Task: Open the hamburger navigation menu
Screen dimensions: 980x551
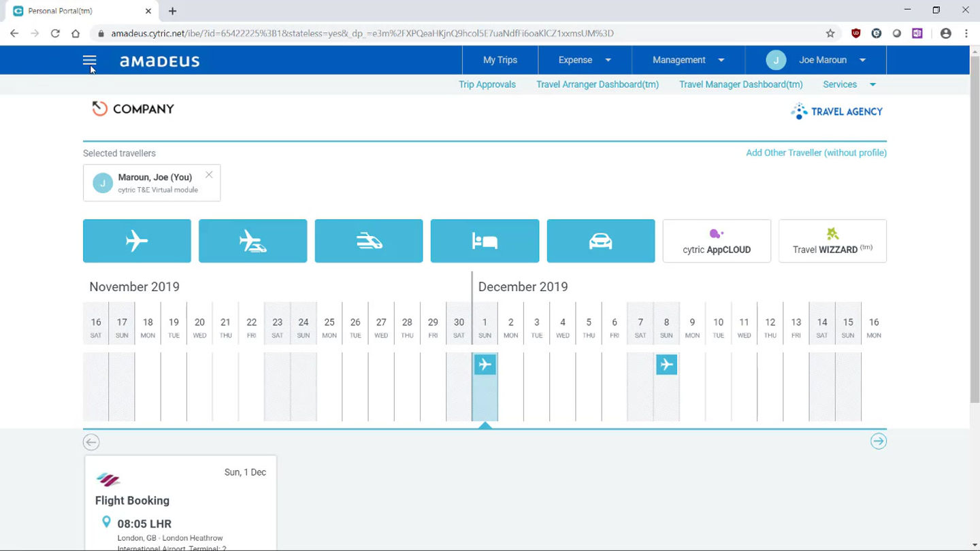Action: [x=89, y=60]
